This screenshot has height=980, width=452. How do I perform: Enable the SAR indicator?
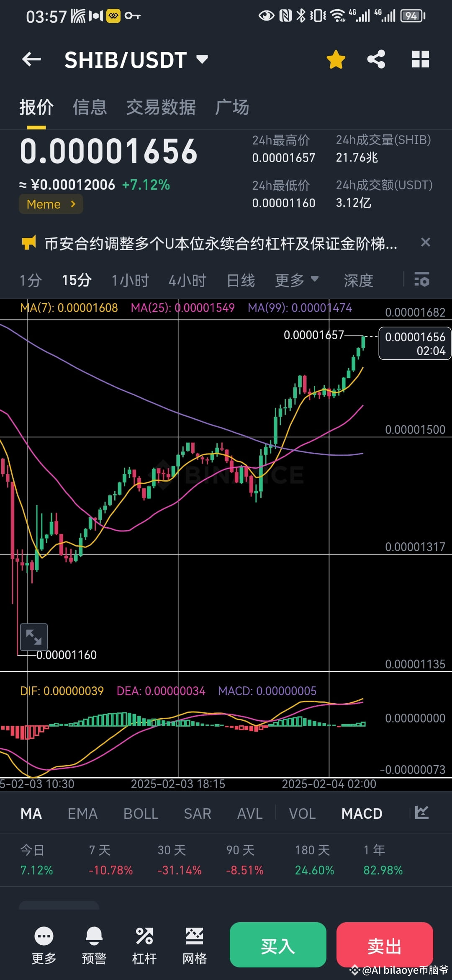pos(198,813)
